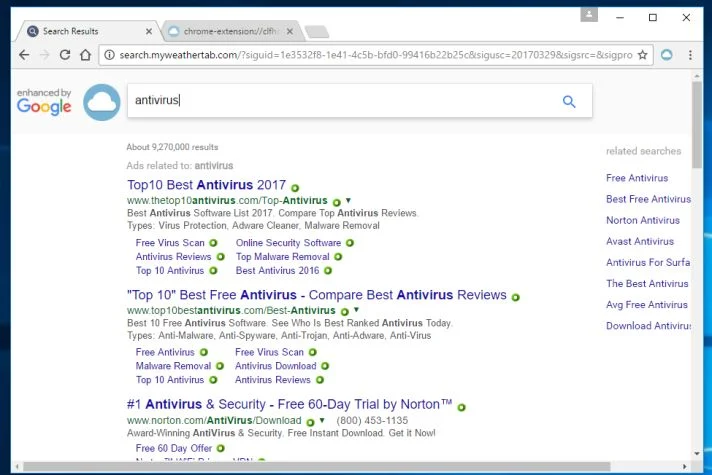Screen dimensions: 712x475
Task: Click green icon beside Malware Removal link
Action: (x=220, y=366)
